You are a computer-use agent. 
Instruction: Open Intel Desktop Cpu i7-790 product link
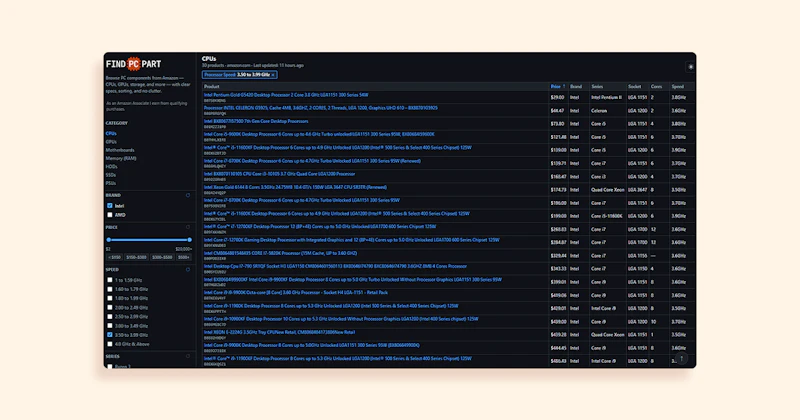(335, 266)
